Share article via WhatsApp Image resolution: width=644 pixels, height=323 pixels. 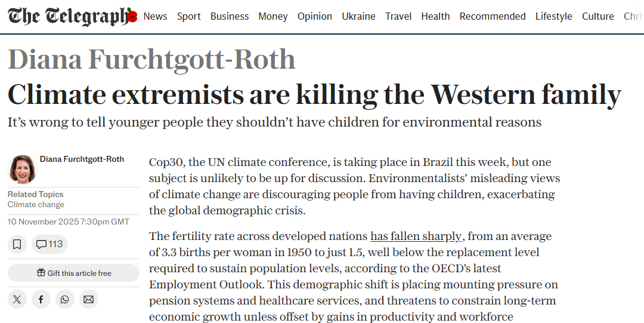click(64, 299)
